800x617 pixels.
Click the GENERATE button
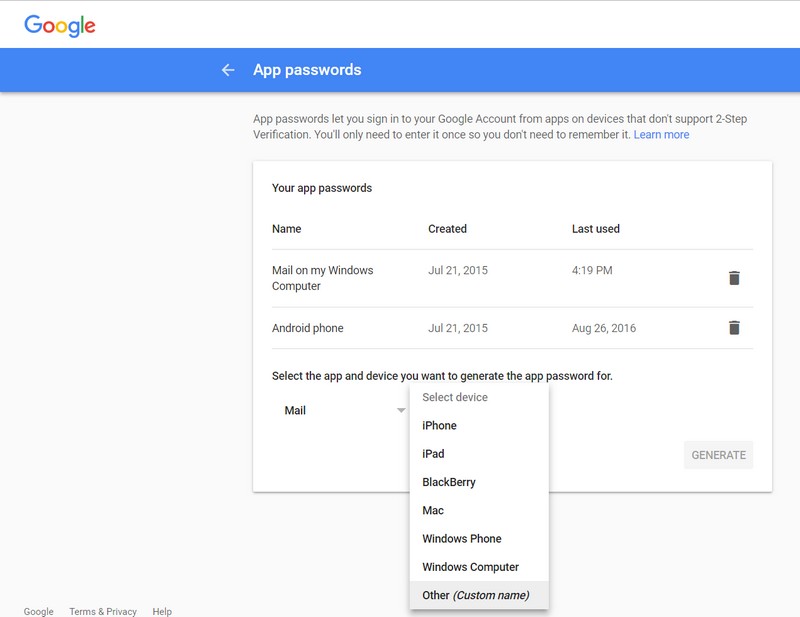coord(718,455)
